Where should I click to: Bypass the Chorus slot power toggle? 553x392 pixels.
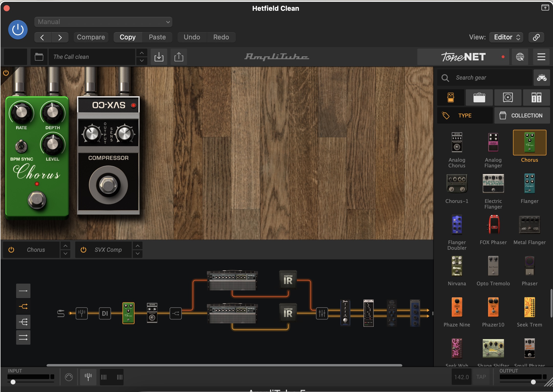[x=11, y=250]
